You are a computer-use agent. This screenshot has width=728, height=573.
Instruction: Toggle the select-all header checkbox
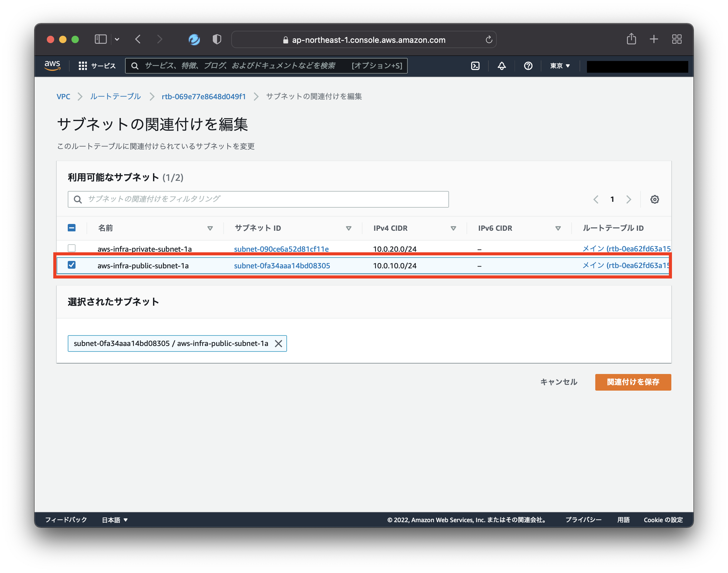tap(71, 228)
